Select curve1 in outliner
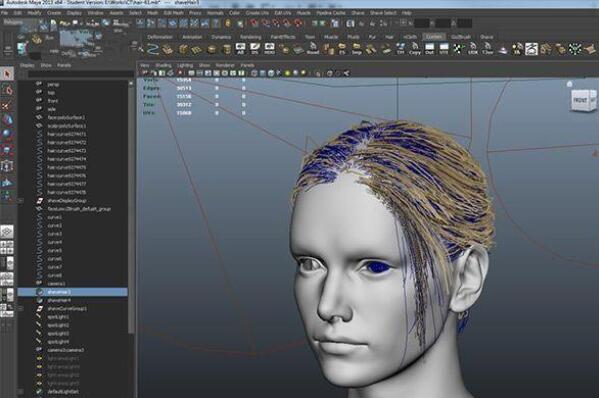599x398 pixels. tap(55, 217)
